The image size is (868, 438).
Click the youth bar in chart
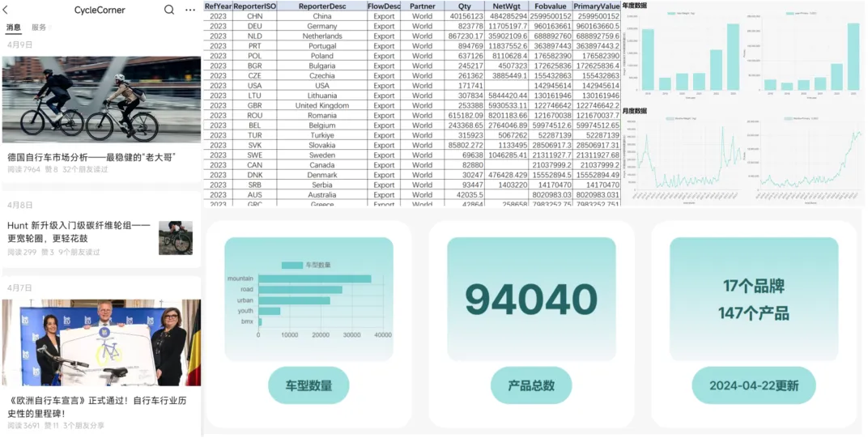click(269, 311)
